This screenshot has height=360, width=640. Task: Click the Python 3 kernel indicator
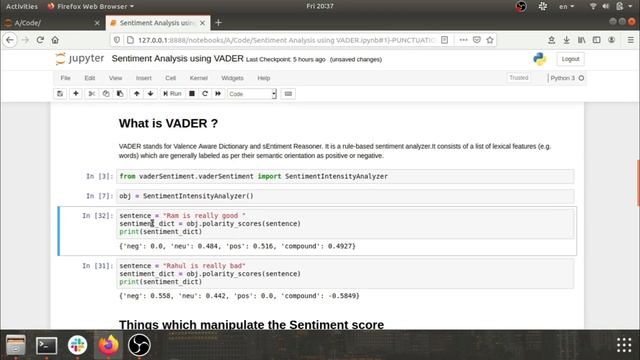pyautogui.click(x=567, y=78)
